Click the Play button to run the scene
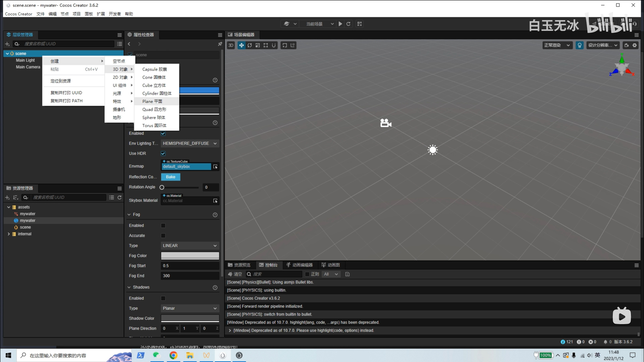 coord(340,24)
